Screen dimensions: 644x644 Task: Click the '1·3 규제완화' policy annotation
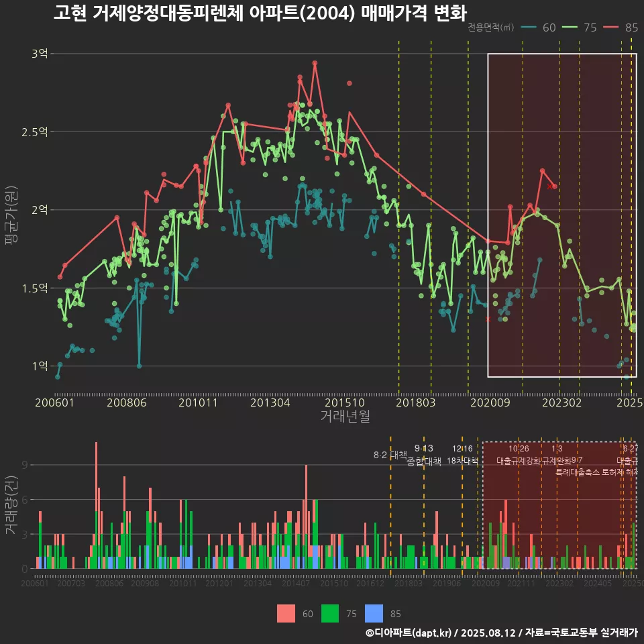(557, 455)
